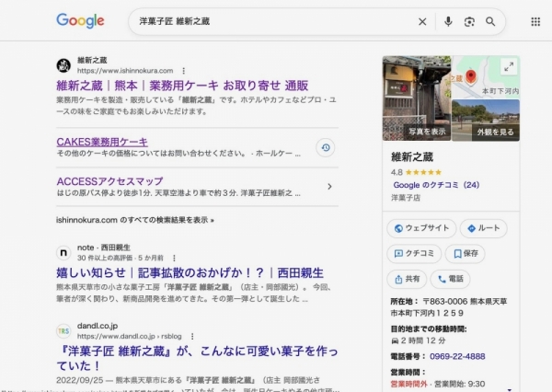Open Google のクチコミ (24) reviews link
Viewport: 552px width, 392px height.
click(x=436, y=185)
